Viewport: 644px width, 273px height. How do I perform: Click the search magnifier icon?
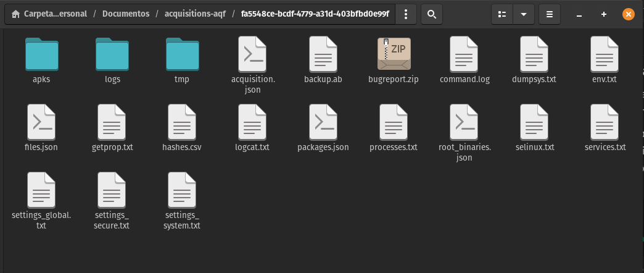click(432, 14)
